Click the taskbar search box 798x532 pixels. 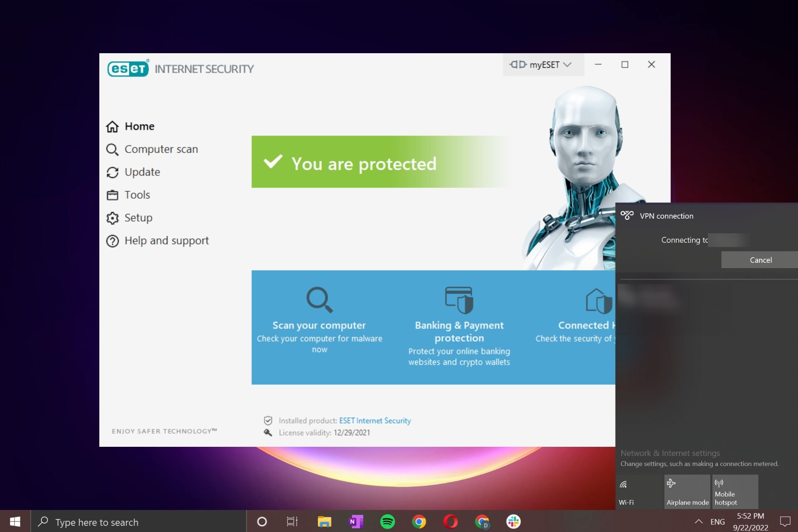139,522
